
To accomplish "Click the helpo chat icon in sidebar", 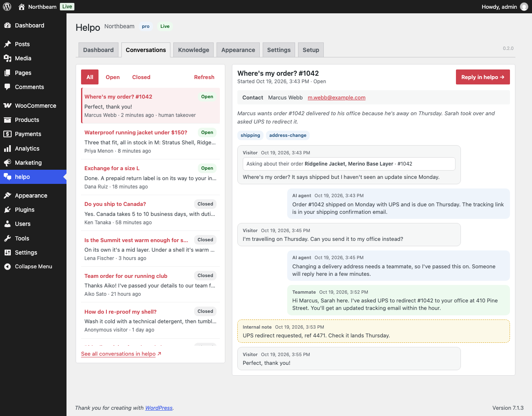I will click(7, 177).
